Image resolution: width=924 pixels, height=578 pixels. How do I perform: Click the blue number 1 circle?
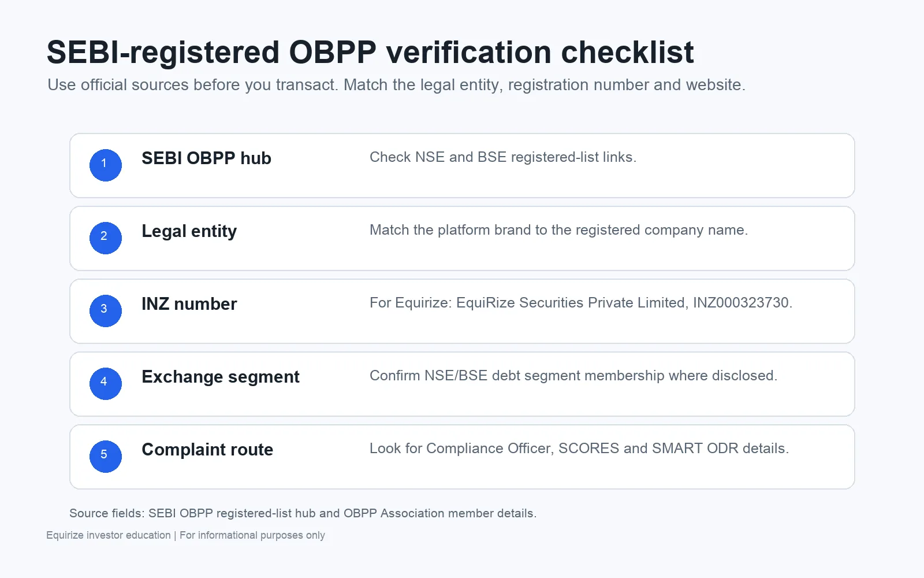coord(105,165)
